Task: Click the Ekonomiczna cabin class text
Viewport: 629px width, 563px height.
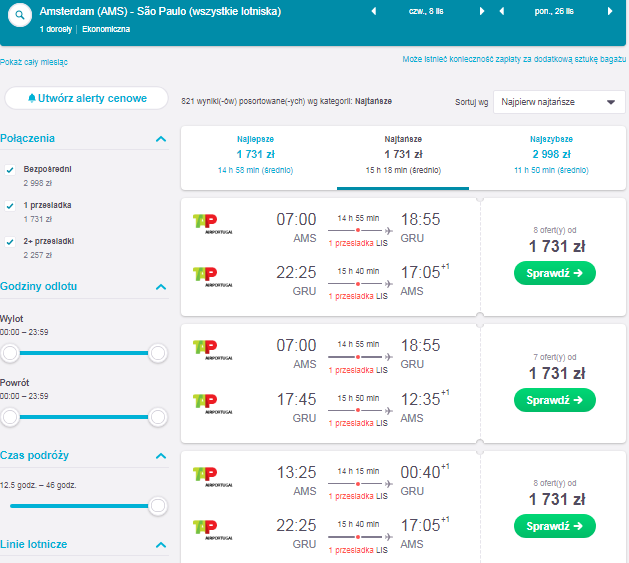Action: [106, 29]
